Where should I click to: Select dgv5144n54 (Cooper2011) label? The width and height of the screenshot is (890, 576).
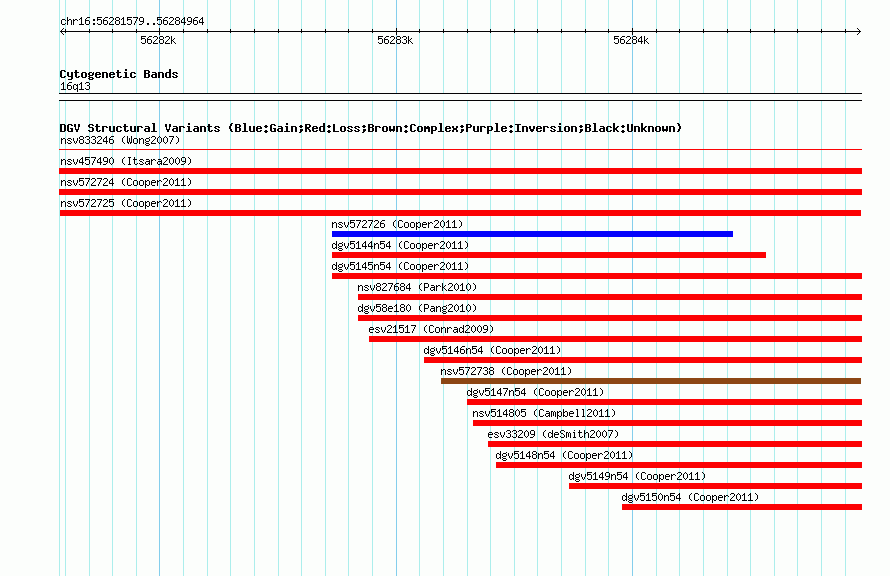click(x=400, y=245)
